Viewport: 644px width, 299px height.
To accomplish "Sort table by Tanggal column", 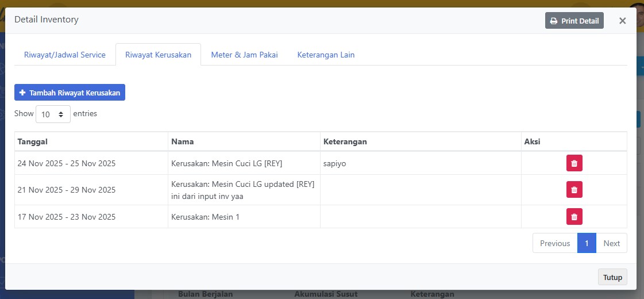I will point(91,141).
